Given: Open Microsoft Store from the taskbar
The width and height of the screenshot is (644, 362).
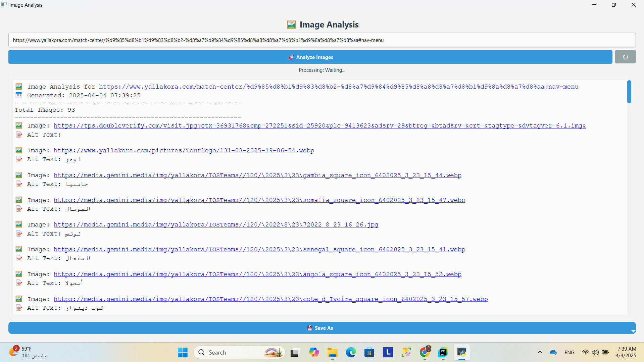Looking at the screenshot, I should pos(369,352).
